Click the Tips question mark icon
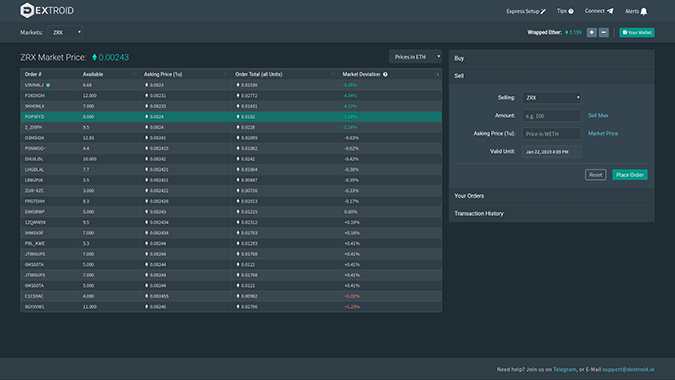Viewport: 675px width, 380px height. [x=571, y=11]
